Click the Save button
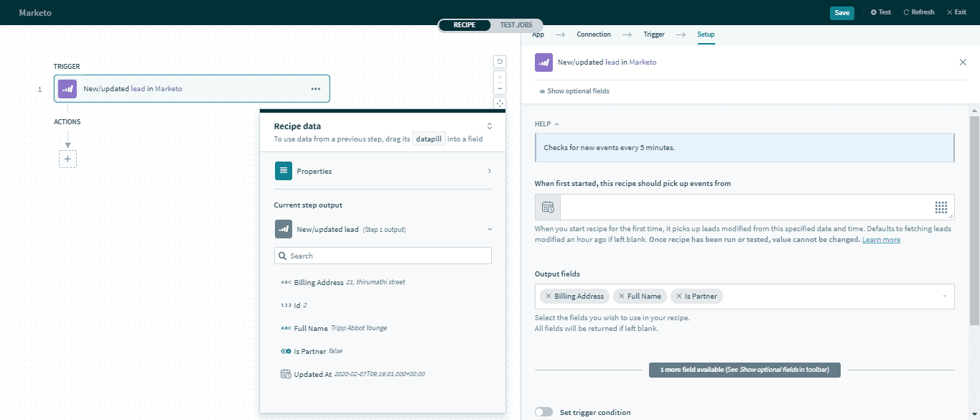980x420 pixels. tap(841, 12)
